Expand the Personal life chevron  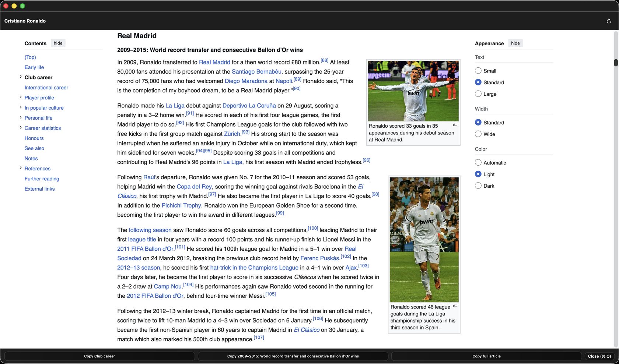tap(21, 117)
